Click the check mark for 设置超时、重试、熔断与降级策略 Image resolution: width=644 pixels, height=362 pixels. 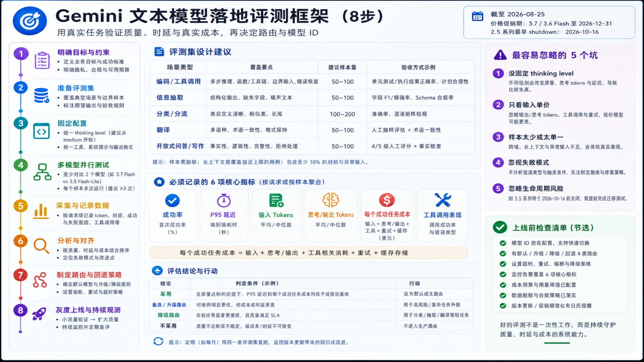click(503, 264)
